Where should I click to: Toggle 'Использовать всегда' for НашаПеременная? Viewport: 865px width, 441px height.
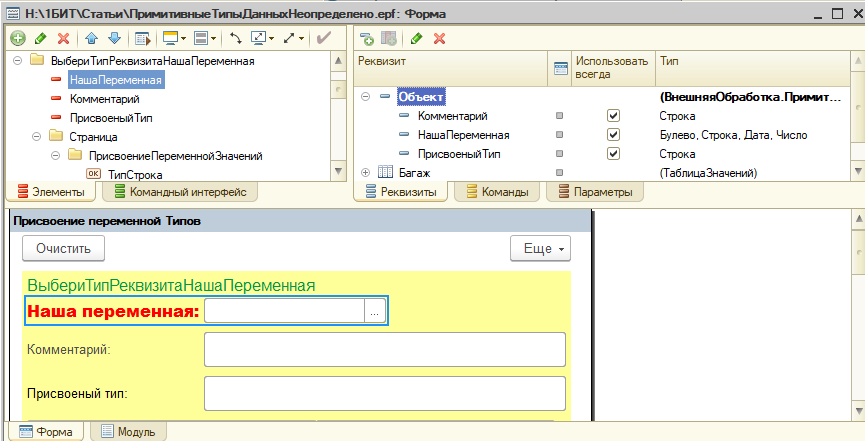coord(614,135)
